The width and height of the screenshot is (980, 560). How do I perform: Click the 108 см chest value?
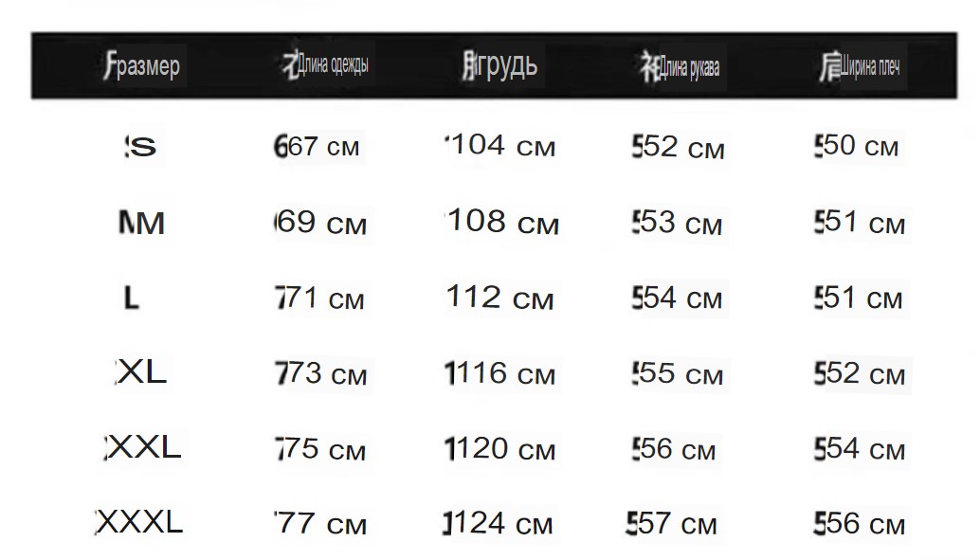point(502,223)
